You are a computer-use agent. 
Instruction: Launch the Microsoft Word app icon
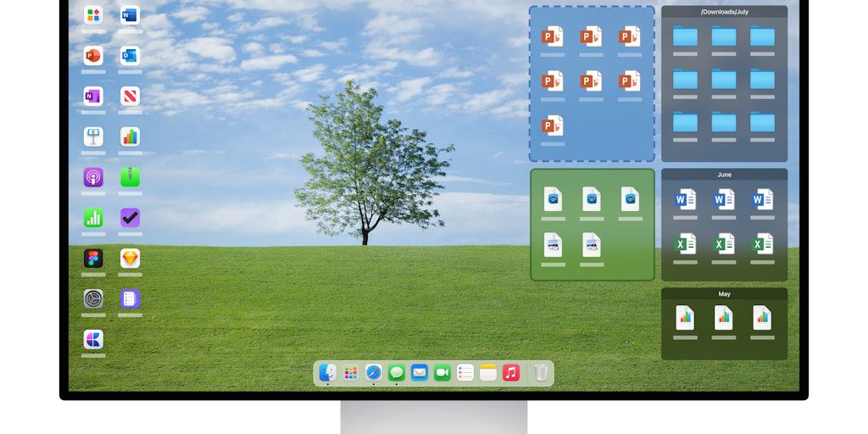click(130, 15)
